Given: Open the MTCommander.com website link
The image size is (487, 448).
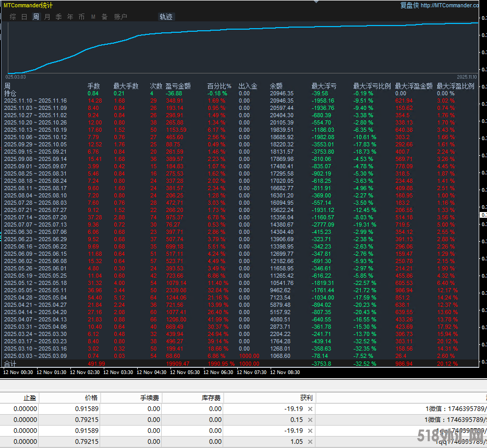Looking at the screenshot, I should click(x=449, y=6).
